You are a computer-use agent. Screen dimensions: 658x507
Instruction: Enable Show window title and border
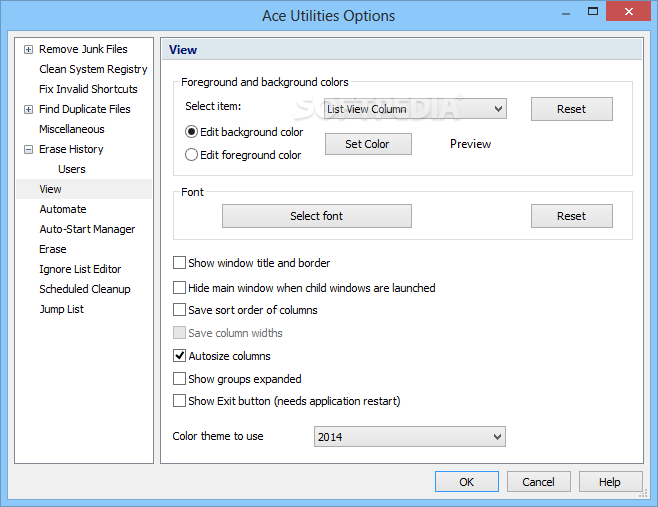coord(179,263)
